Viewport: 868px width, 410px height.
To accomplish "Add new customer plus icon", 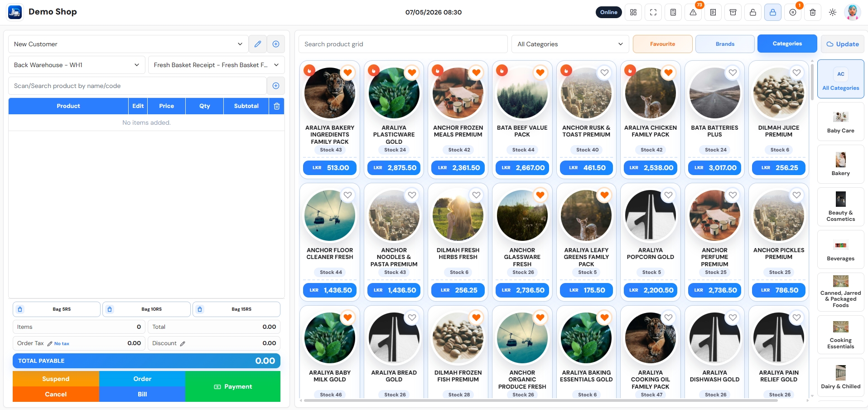I will pos(276,44).
